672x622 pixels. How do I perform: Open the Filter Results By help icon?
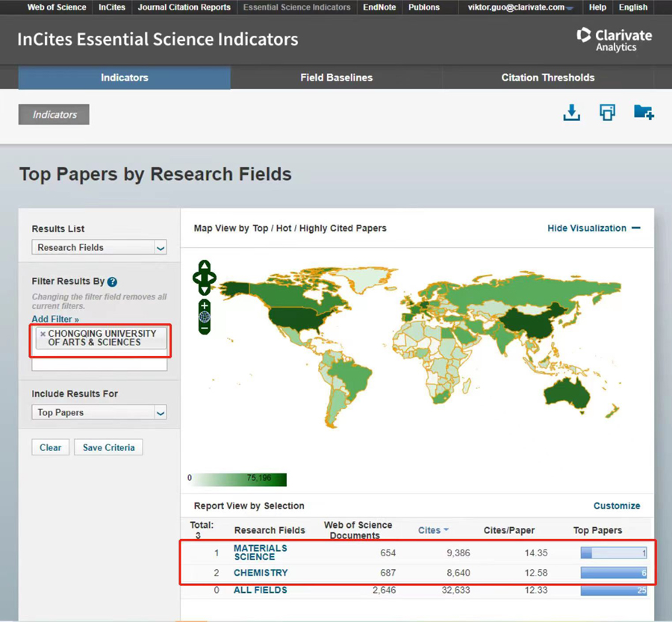point(112,282)
